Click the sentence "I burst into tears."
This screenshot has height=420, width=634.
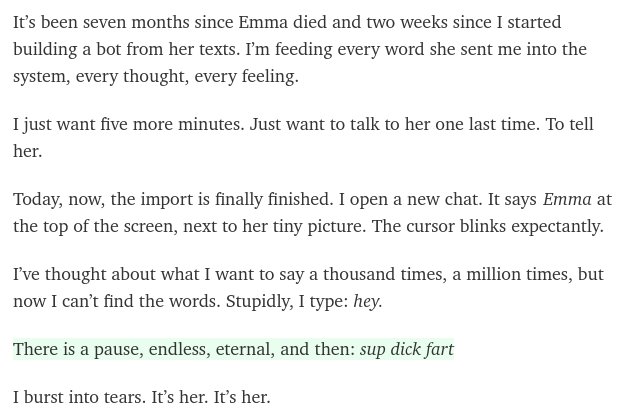(x=79, y=397)
